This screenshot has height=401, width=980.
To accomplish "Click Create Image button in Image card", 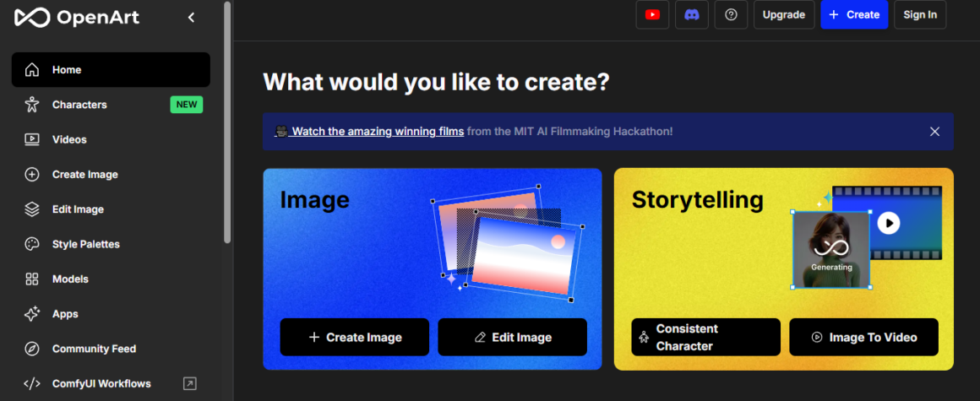I will [354, 338].
